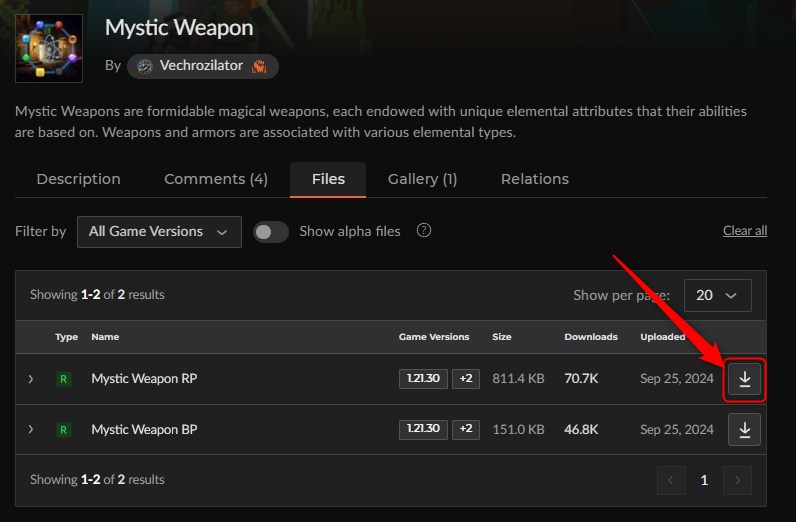
Task: Go to the next results page arrow
Action: click(738, 480)
